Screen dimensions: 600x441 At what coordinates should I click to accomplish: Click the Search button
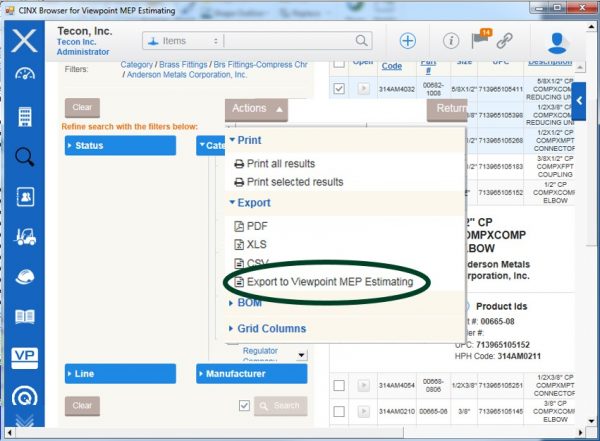(280, 406)
